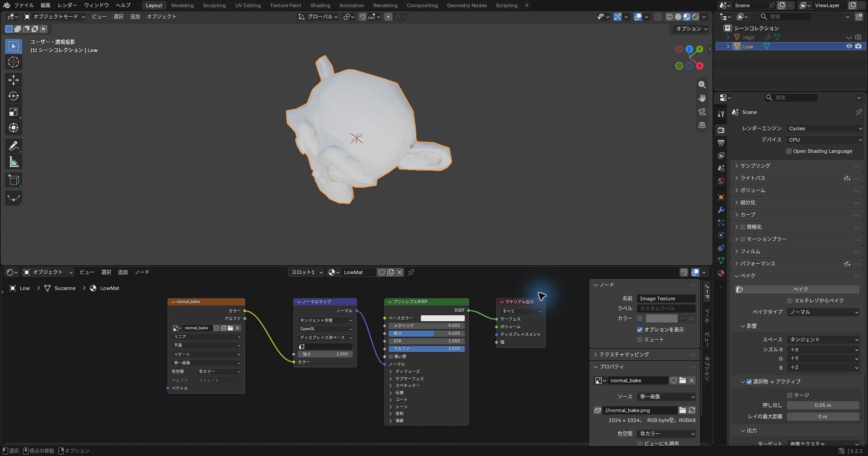This screenshot has height=456, width=868.
Task: Toggle Open Shading Language checkbox
Action: pos(789,151)
